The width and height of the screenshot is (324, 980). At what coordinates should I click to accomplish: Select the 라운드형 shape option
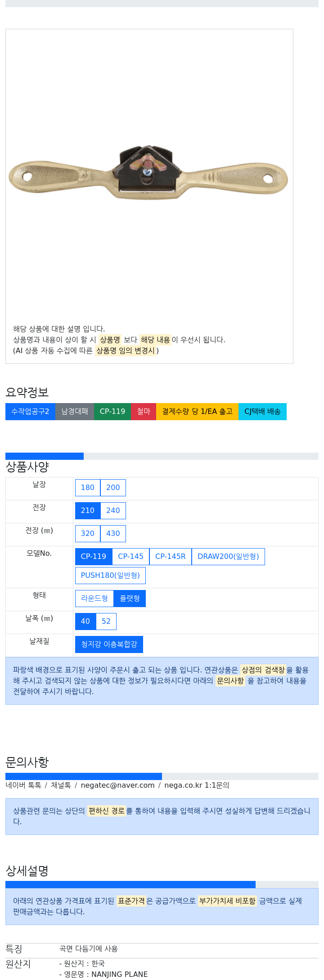coord(94,599)
